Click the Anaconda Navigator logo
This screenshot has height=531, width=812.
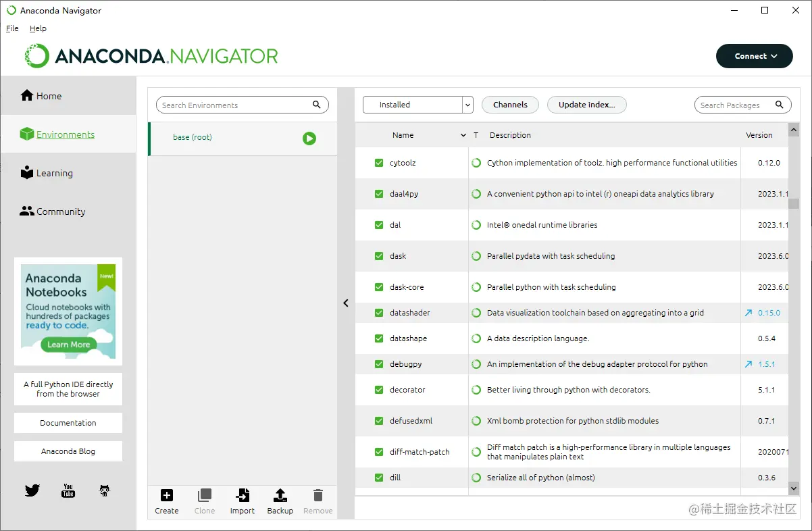click(x=151, y=56)
